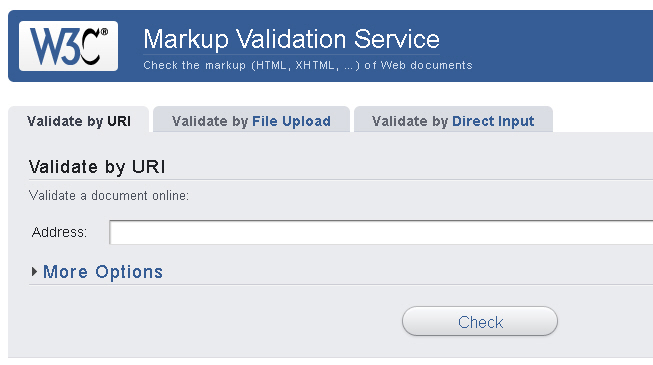Image resolution: width=653 pixels, height=365 pixels.
Task: Click the word "Service" in the banner title
Action: pyautogui.click(x=397, y=40)
